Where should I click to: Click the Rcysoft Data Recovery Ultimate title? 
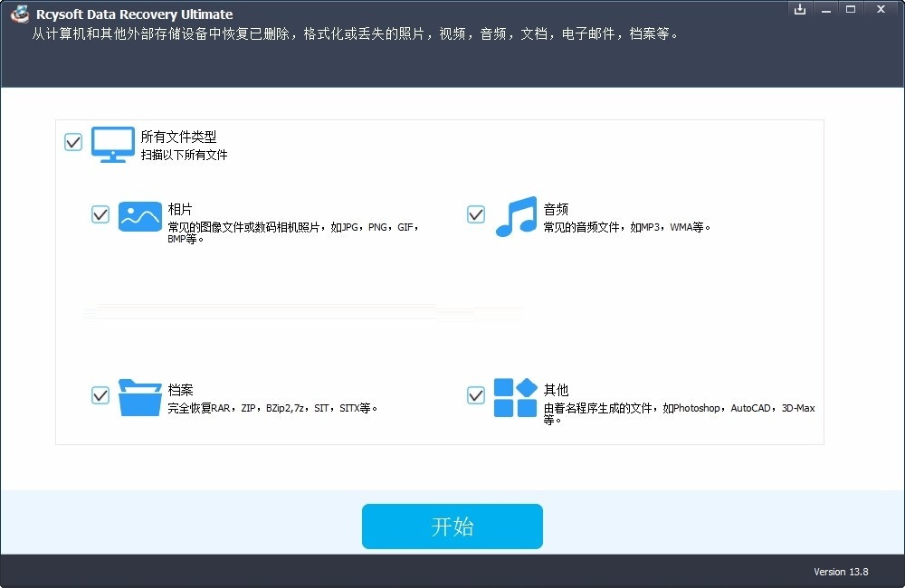135,14
